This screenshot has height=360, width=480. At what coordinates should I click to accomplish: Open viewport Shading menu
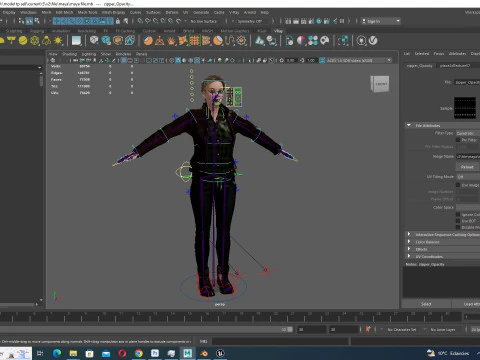tap(69, 54)
